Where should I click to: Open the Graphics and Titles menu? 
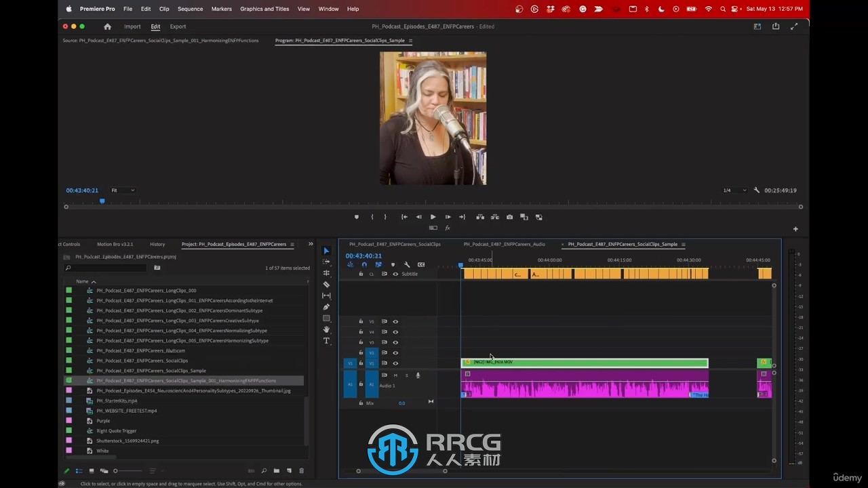pyautogui.click(x=264, y=9)
